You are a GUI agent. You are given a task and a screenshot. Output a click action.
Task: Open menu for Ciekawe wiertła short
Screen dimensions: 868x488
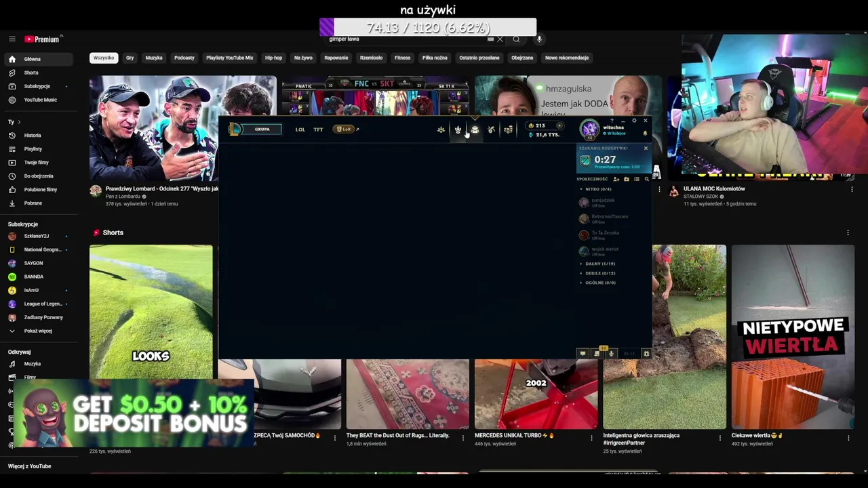tap(848, 438)
